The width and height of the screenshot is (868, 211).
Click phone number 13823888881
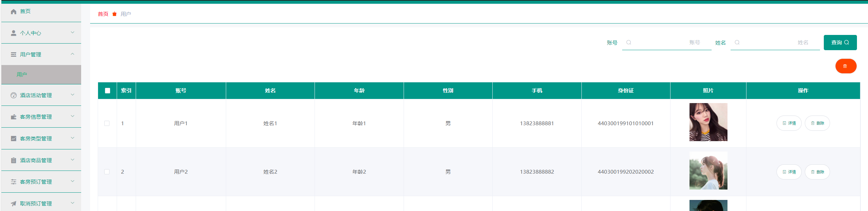click(537, 123)
